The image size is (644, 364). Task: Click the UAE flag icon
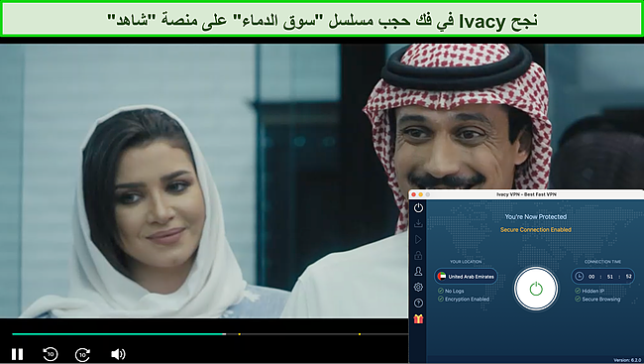tap(442, 277)
